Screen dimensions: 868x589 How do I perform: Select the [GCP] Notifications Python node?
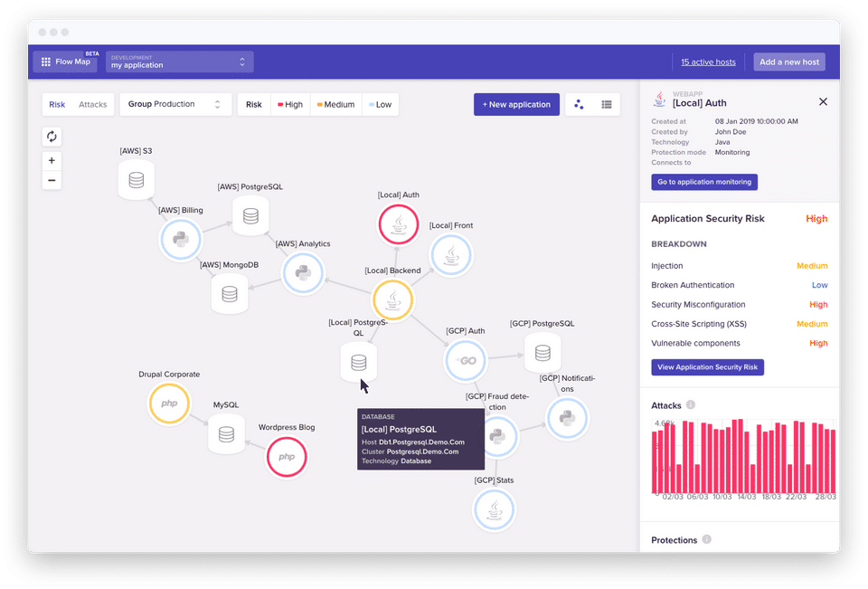pyautogui.click(x=567, y=418)
